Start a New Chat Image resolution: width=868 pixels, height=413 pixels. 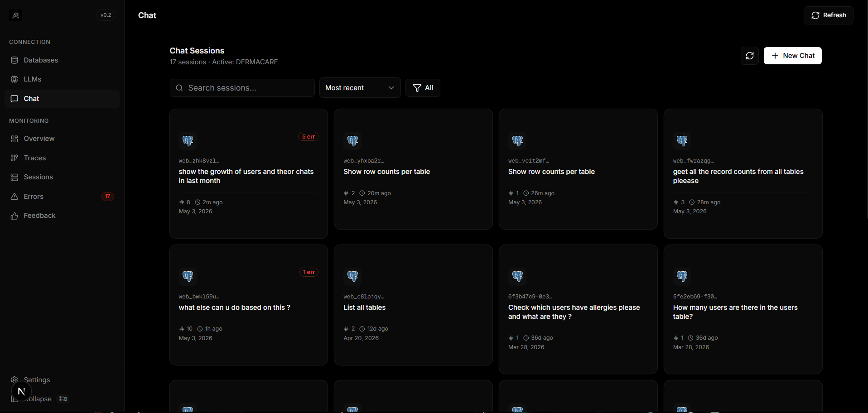tap(793, 56)
